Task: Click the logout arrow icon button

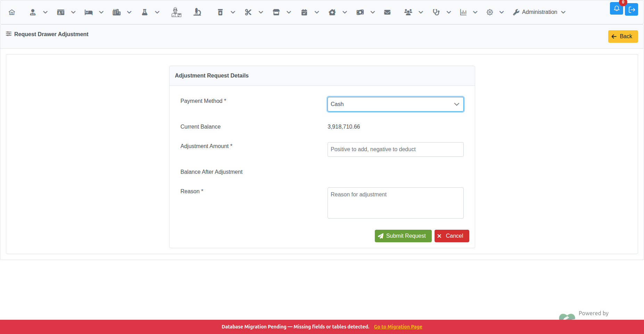Action: click(x=631, y=9)
